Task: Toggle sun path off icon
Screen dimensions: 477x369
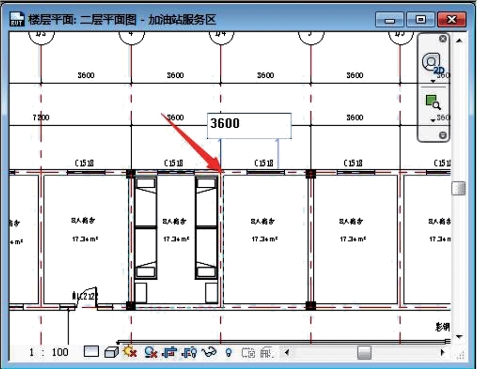Action: [x=130, y=351]
